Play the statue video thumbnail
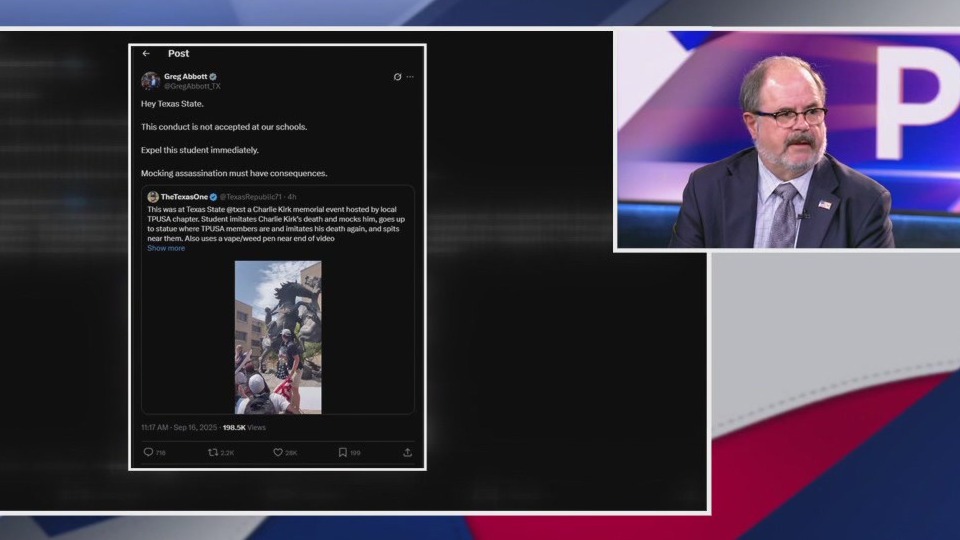Image resolution: width=960 pixels, height=540 pixels. [278, 337]
